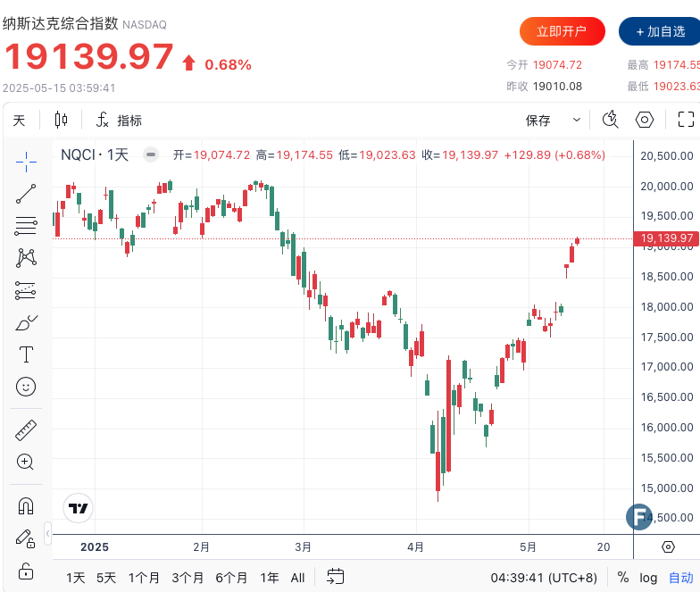Screen dimensions: 700x592
Task: Open chart settings hexagon icon
Action: click(x=645, y=120)
